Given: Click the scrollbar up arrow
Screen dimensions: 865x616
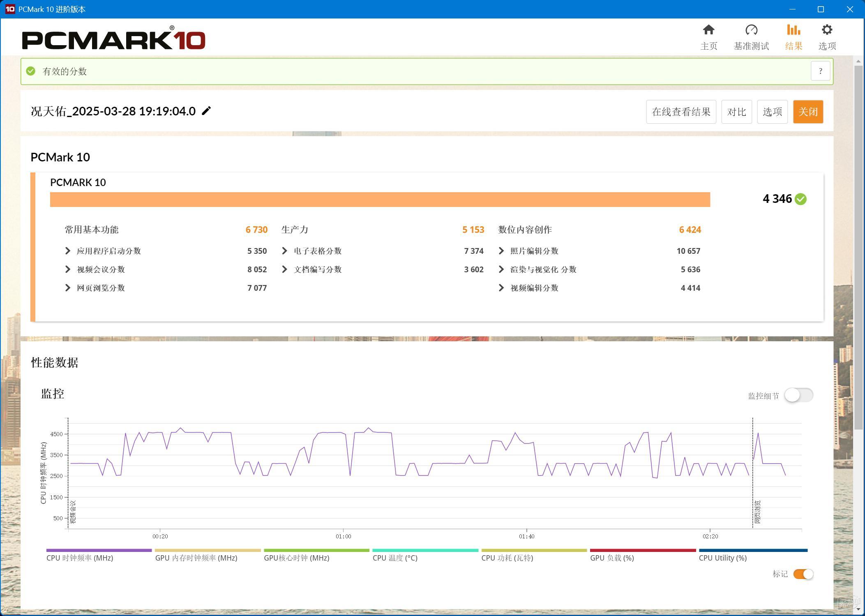Looking at the screenshot, I should tap(858, 61).
